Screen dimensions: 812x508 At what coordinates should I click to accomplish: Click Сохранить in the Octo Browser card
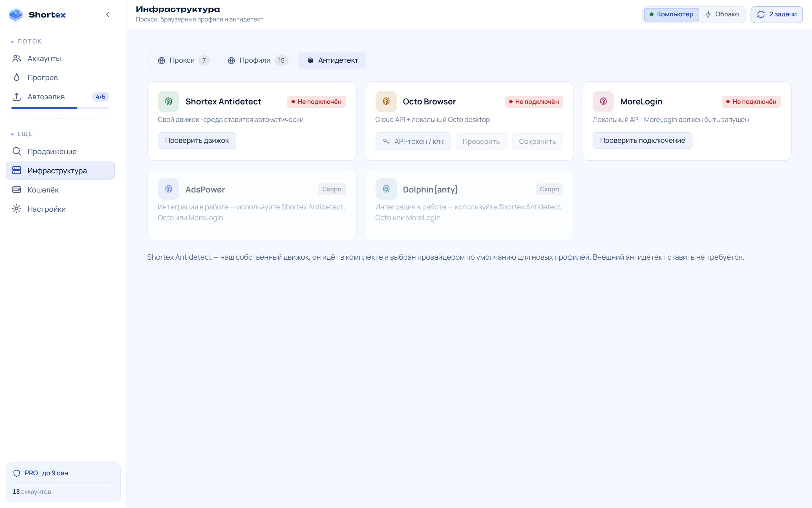pyautogui.click(x=537, y=142)
